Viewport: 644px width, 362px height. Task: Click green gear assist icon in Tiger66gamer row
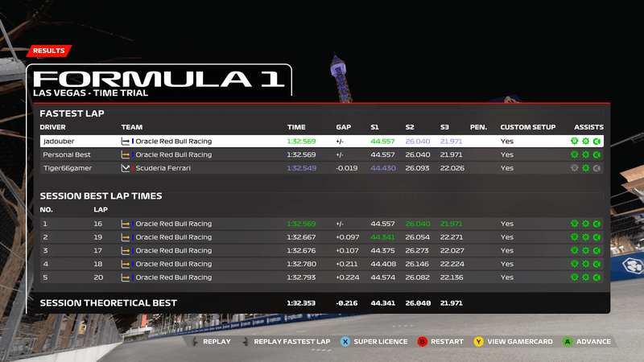pyautogui.click(x=586, y=168)
